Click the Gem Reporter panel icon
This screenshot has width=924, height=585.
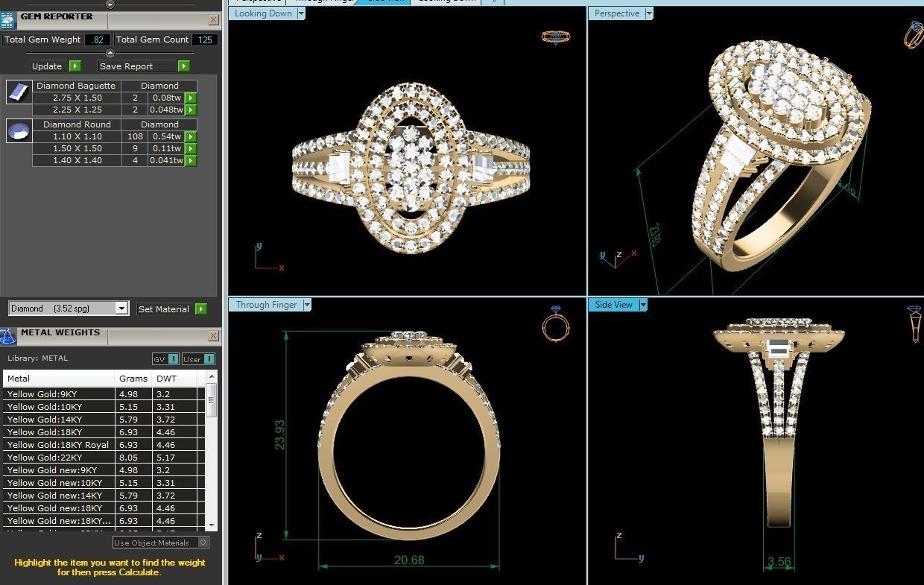pos(7,20)
